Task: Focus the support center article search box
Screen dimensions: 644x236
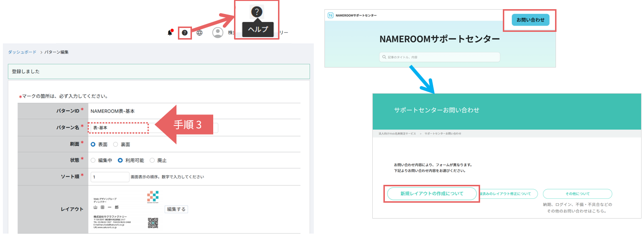Action: click(x=439, y=57)
